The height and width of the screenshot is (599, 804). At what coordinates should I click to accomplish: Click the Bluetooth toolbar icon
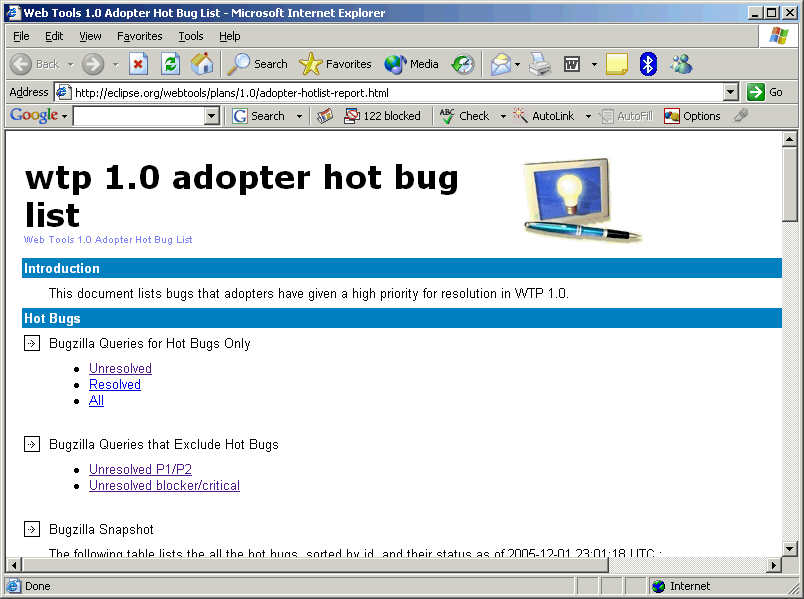click(648, 64)
